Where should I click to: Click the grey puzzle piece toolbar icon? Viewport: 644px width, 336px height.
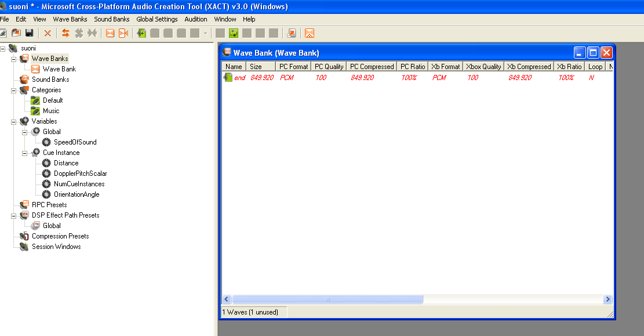pos(79,33)
